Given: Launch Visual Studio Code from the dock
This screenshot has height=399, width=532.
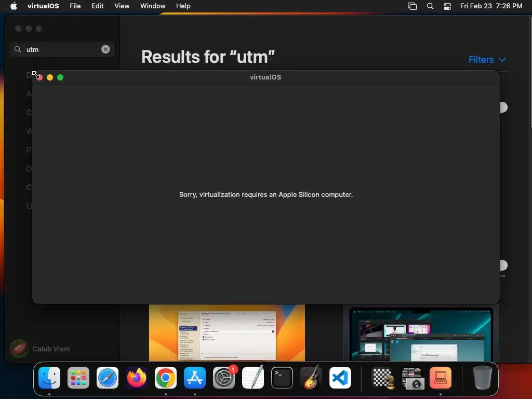Looking at the screenshot, I should (340, 378).
